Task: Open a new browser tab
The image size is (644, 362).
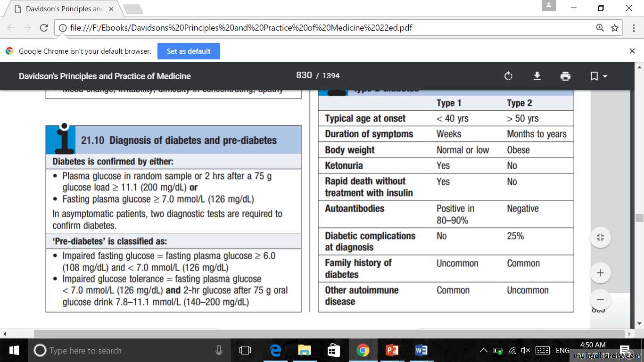Action: 133,9
